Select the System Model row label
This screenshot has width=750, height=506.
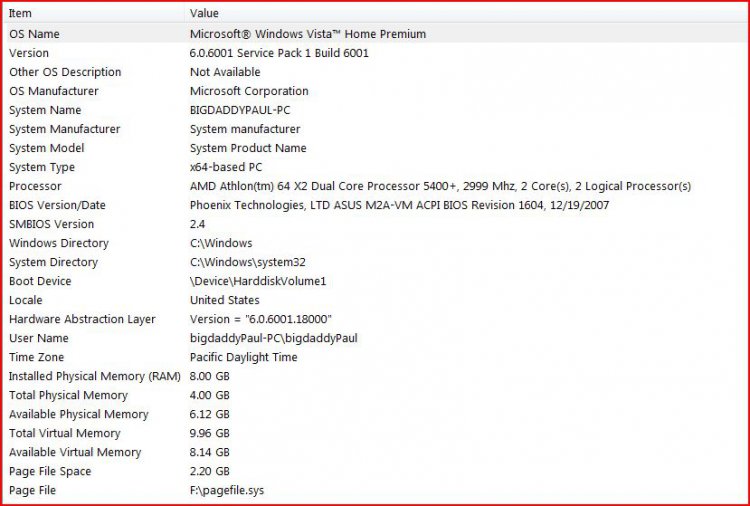[x=46, y=148]
